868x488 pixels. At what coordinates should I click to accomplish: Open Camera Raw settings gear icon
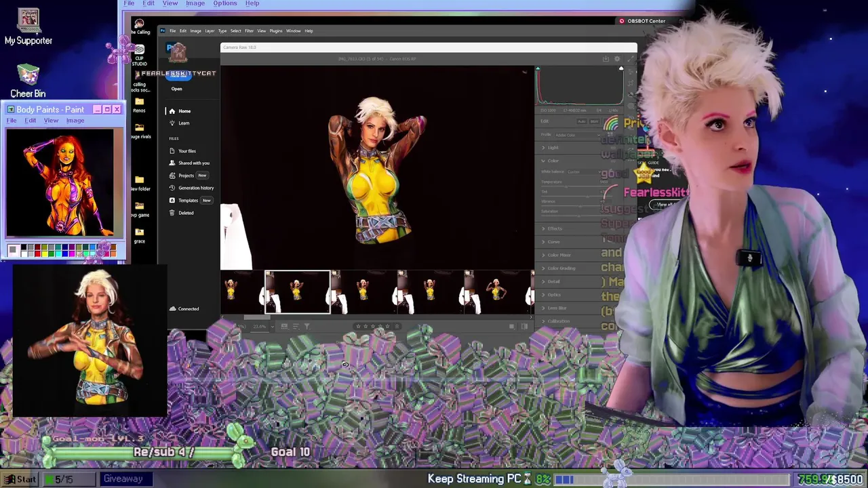coord(617,59)
